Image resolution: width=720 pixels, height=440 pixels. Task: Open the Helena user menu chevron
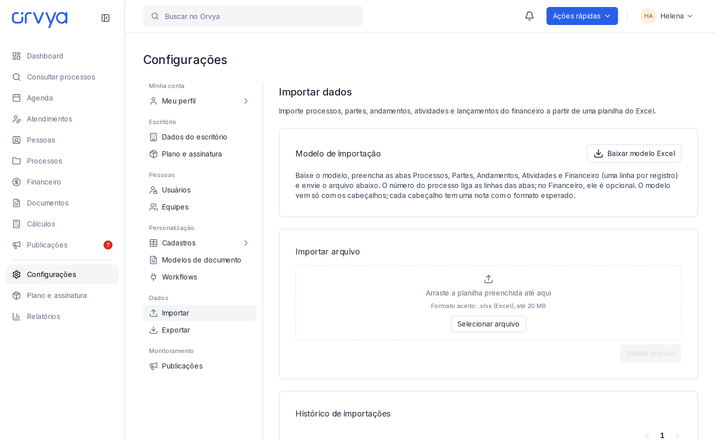click(690, 16)
